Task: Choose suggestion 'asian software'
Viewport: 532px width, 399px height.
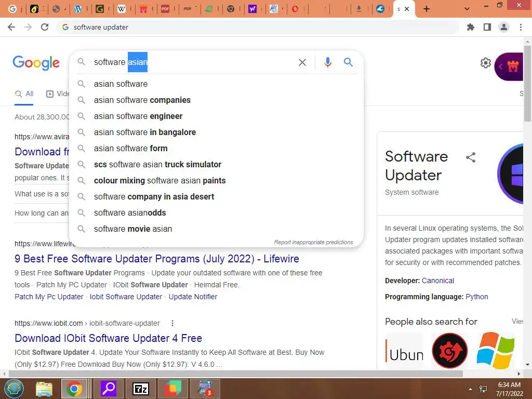Action: click(x=216, y=84)
